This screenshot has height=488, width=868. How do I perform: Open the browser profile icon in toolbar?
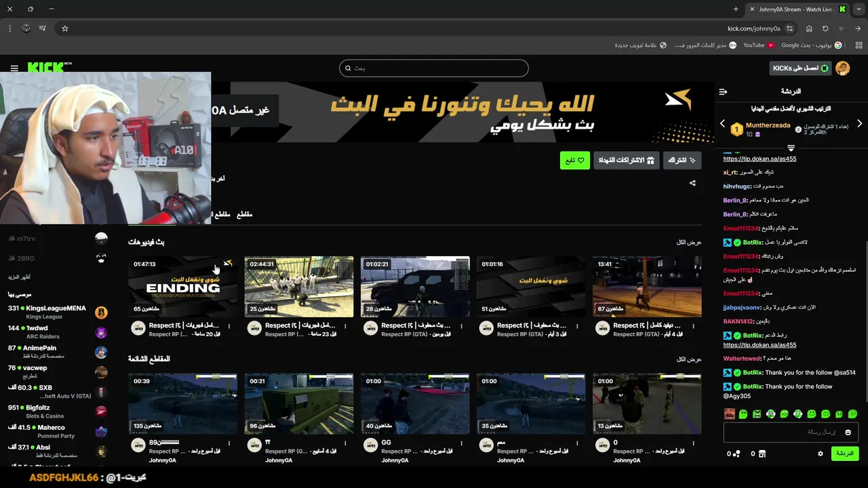click(26, 28)
